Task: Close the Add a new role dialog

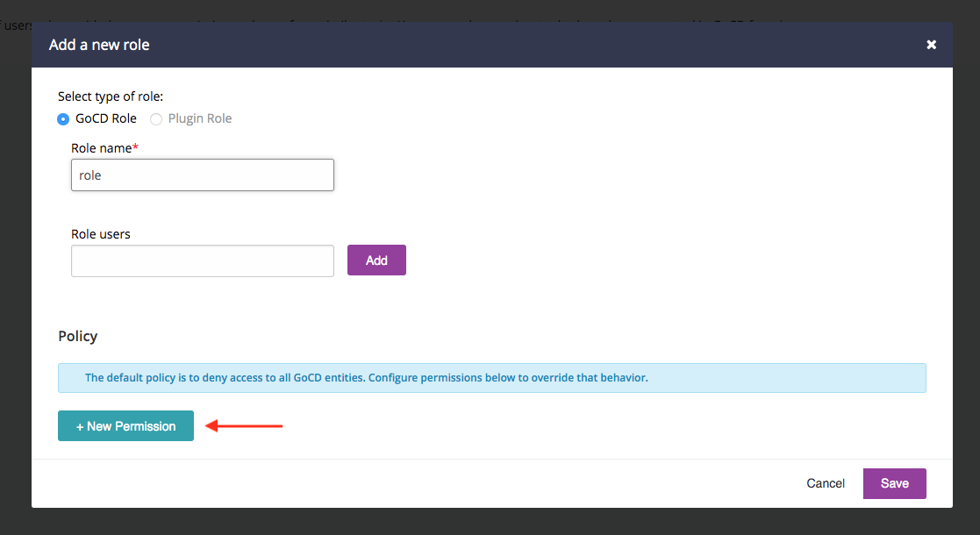Action: tap(931, 44)
